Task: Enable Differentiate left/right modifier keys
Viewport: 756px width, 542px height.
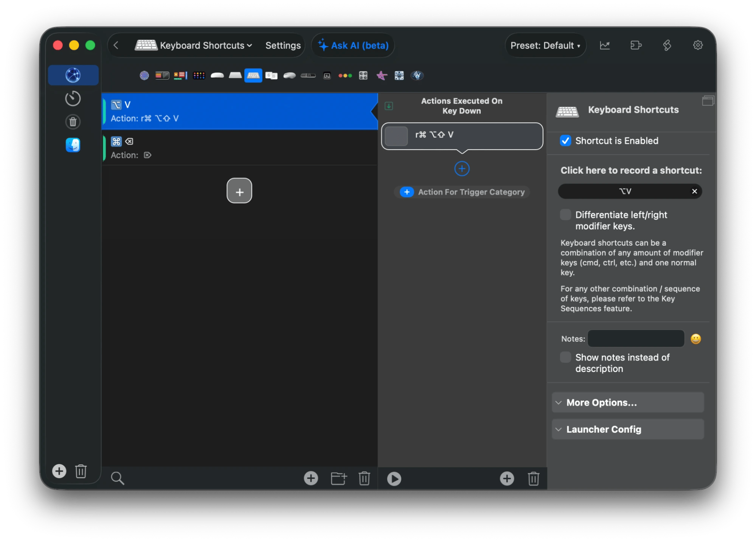Action: 565,215
